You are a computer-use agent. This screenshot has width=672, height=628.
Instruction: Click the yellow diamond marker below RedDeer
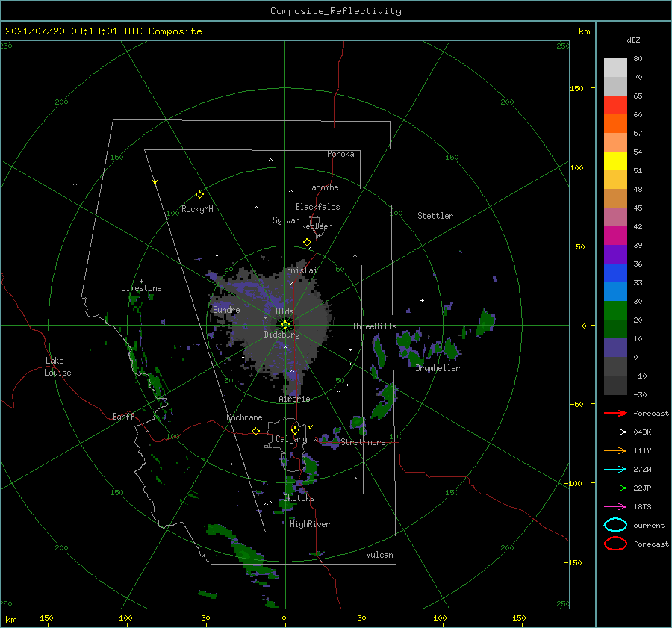coord(307,243)
